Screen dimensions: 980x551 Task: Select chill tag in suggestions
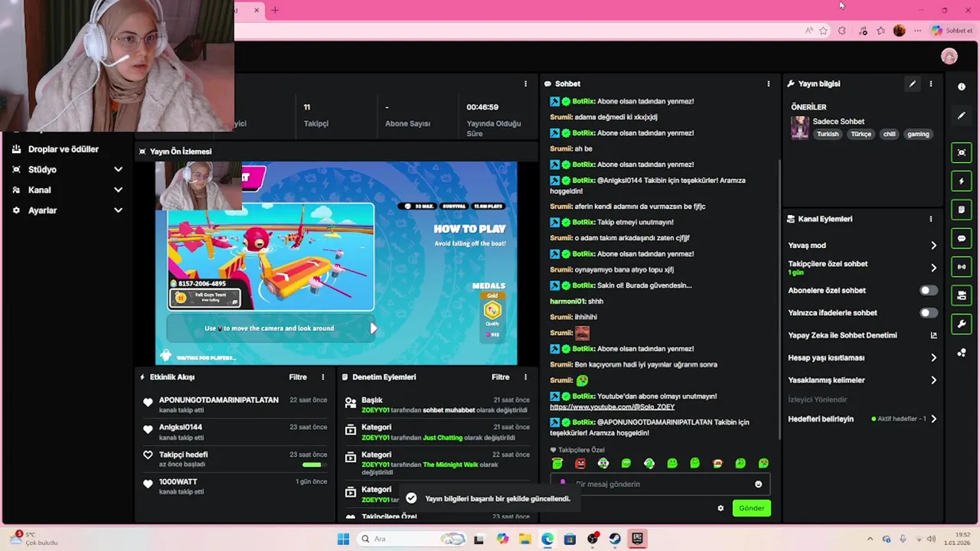889,134
